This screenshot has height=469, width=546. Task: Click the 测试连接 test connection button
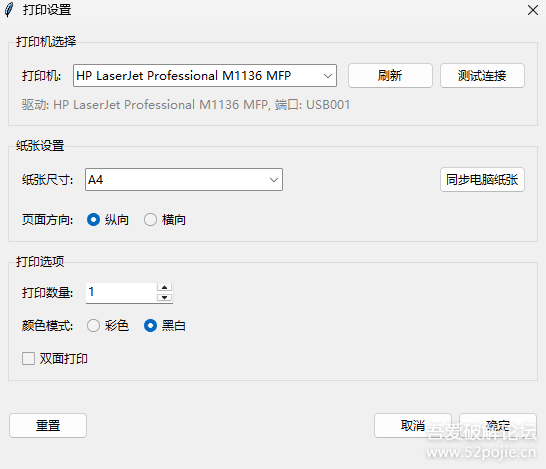tap(482, 76)
